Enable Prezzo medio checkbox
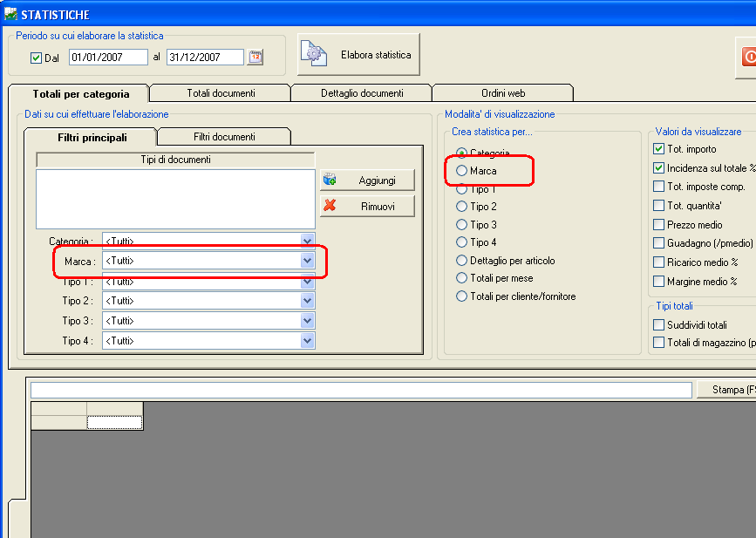The height and width of the screenshot is (538, 756). tap(658, 224)
